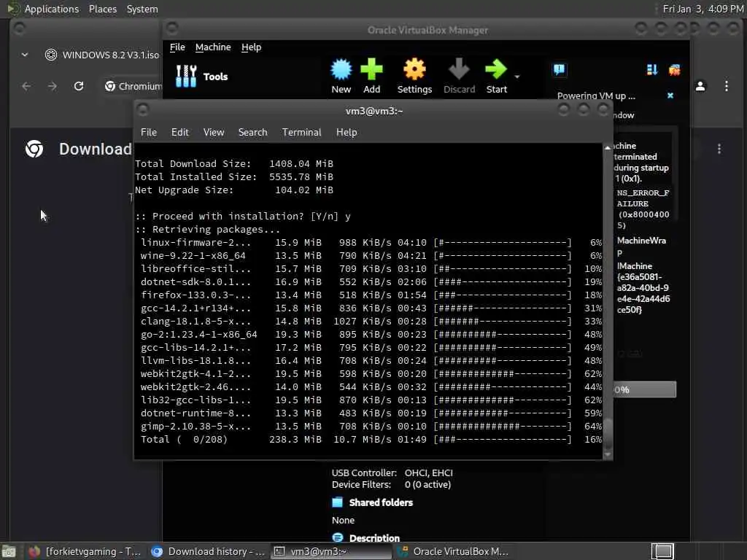Click Chromium back navigation arrow

[27, 86]
